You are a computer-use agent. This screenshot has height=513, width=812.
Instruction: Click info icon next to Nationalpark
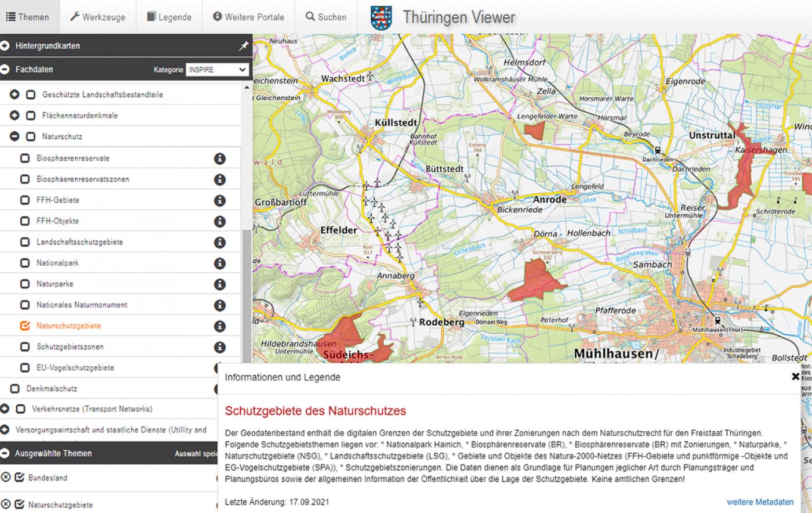220,263
